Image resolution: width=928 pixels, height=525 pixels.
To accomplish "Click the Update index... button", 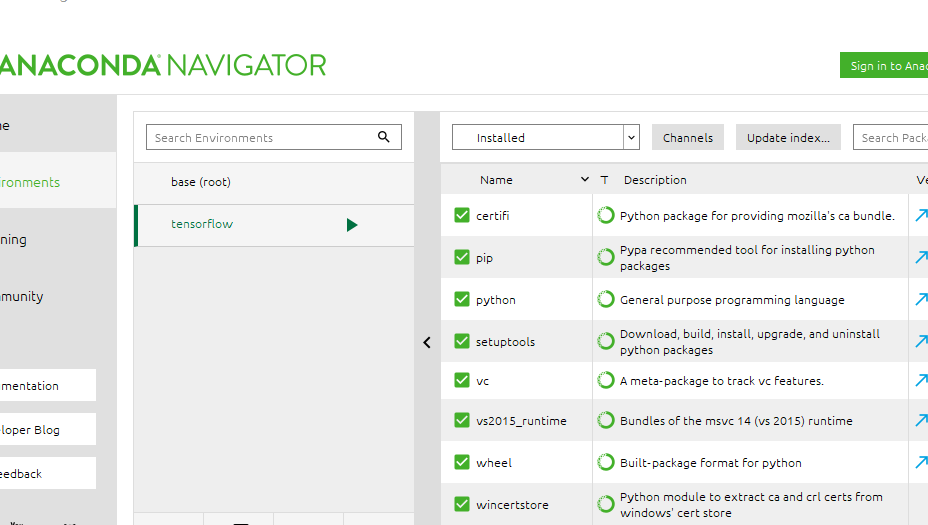I will [788, 137].
